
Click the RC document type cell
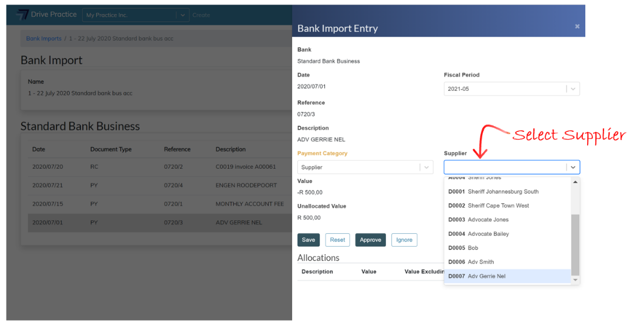(94, 167)
